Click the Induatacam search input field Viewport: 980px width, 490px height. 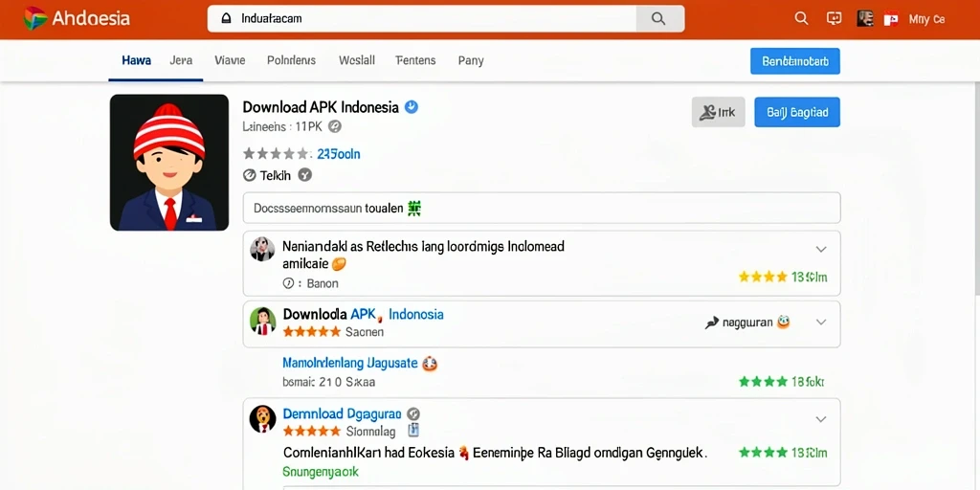pyautogui.click(x=422, y=19)
